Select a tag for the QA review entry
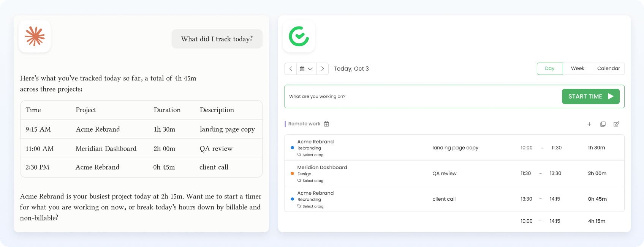Viewport: 644px width, 247px height. point(310,181)
